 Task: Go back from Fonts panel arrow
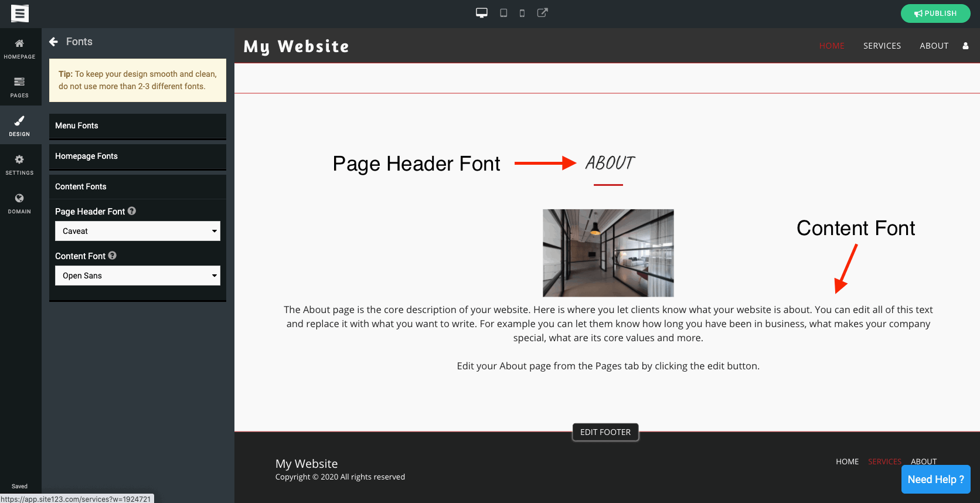click(x=54, y=42)
